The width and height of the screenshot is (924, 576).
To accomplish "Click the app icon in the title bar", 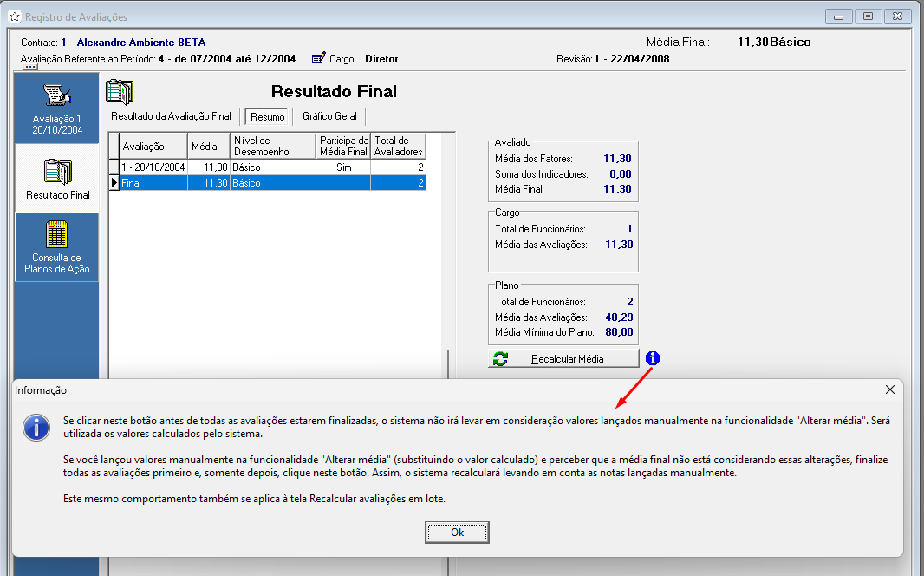I will point(14,16).
